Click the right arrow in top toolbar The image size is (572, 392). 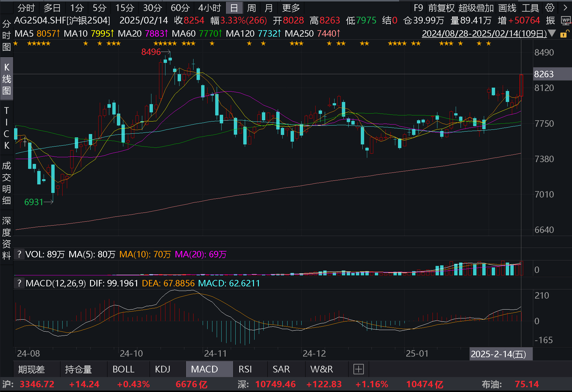[565, 8]
